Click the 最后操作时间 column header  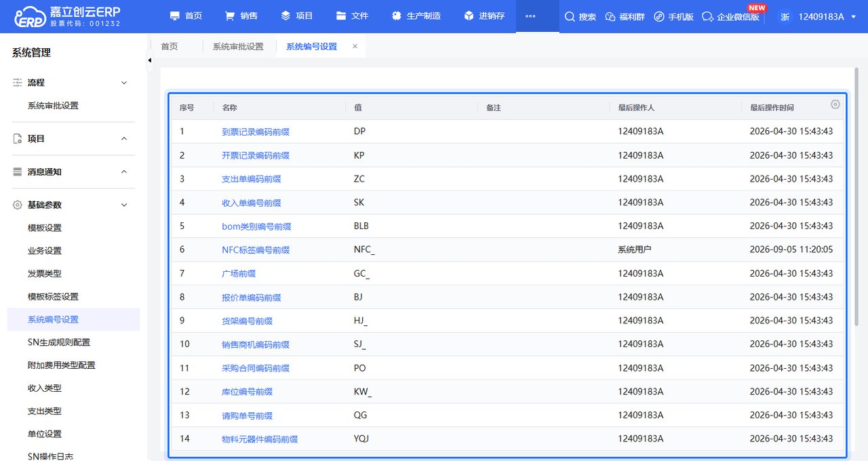772,108
